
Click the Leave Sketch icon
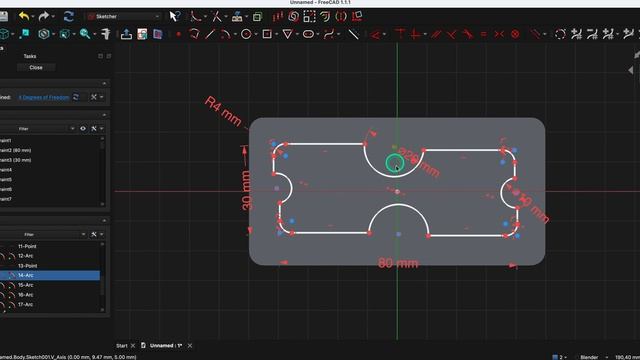point(126,34)
